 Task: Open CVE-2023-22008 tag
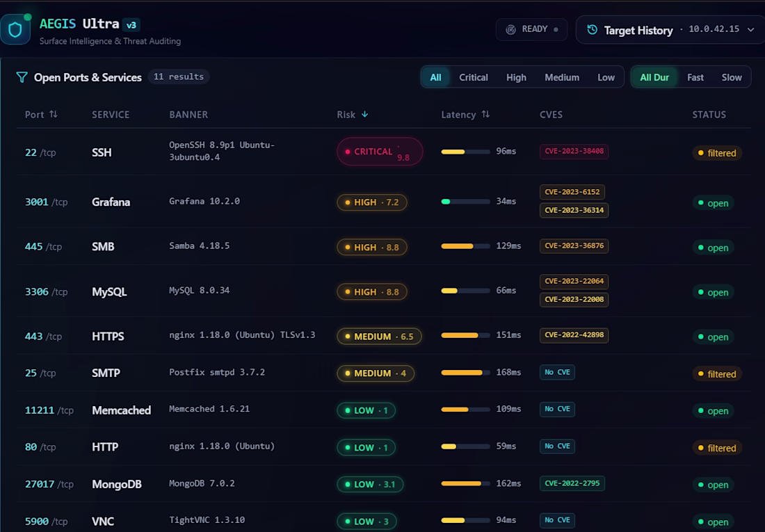point(574,300)
